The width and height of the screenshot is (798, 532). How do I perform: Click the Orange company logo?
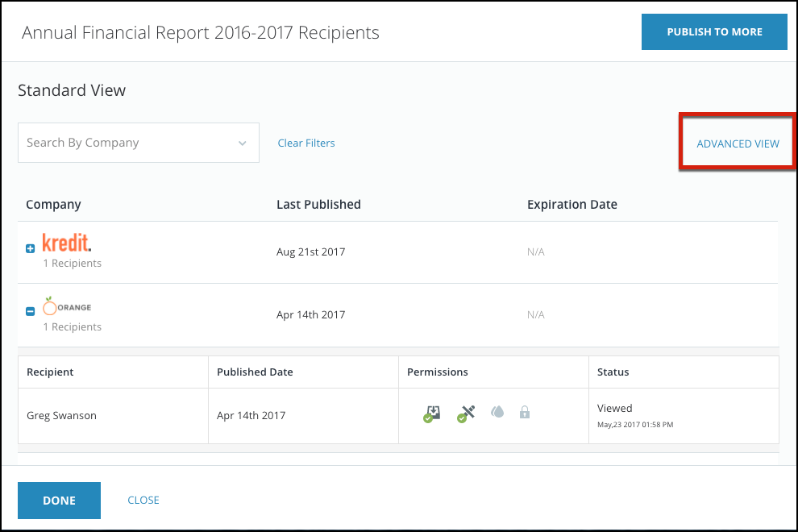[67, 306]
